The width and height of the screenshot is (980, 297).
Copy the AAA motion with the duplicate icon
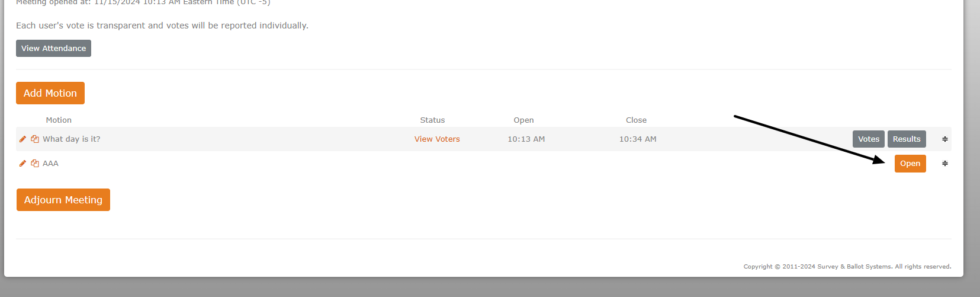[x=35, y=163]
